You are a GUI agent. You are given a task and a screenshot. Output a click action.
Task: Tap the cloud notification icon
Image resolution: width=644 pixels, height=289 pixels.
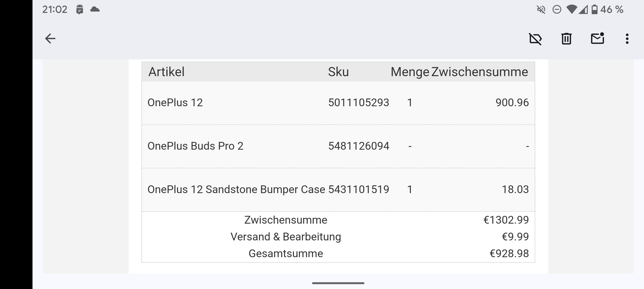[x=95, y=9]
